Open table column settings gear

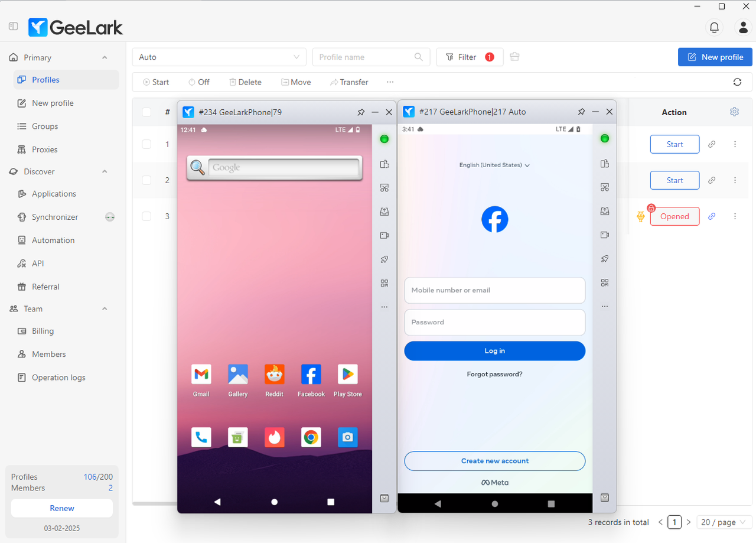pos(734,112)
